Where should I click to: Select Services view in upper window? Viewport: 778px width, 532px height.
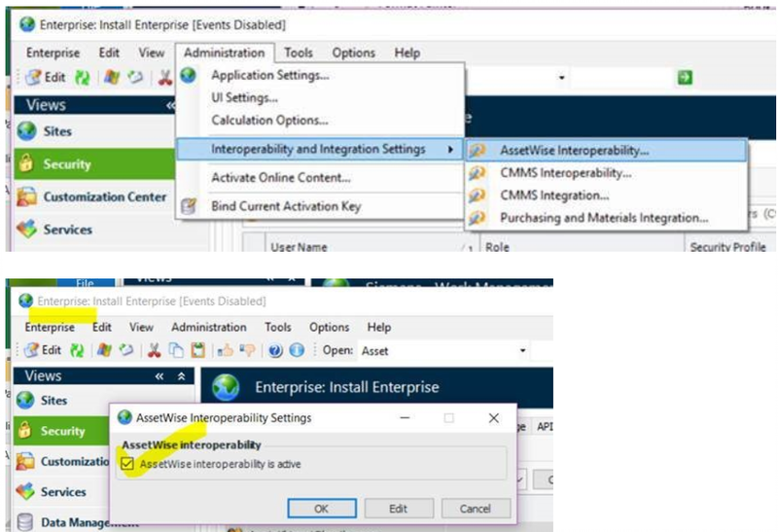[x=67, y=230]
